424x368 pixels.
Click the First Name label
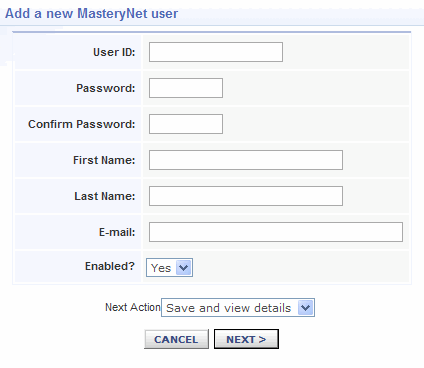click(x=104, y=160)
